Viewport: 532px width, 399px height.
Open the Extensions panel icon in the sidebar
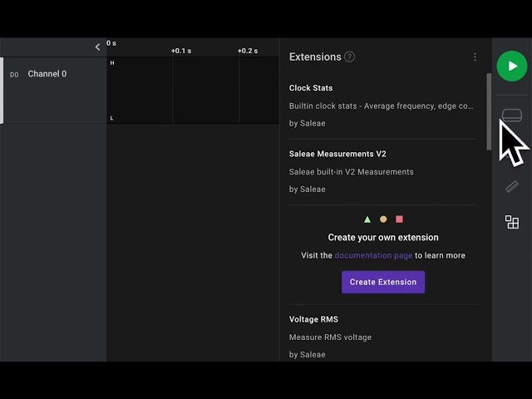coord(512,222)
